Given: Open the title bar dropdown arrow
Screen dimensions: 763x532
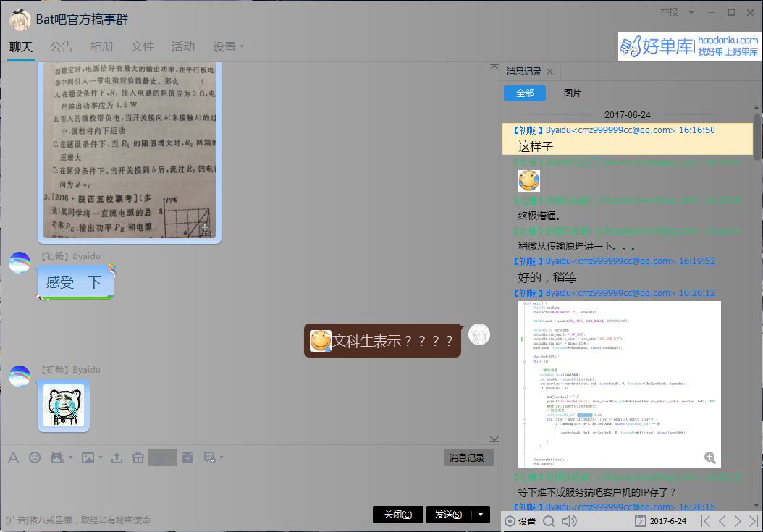Looking at the screenshot, I should click(x=691, y=12).
